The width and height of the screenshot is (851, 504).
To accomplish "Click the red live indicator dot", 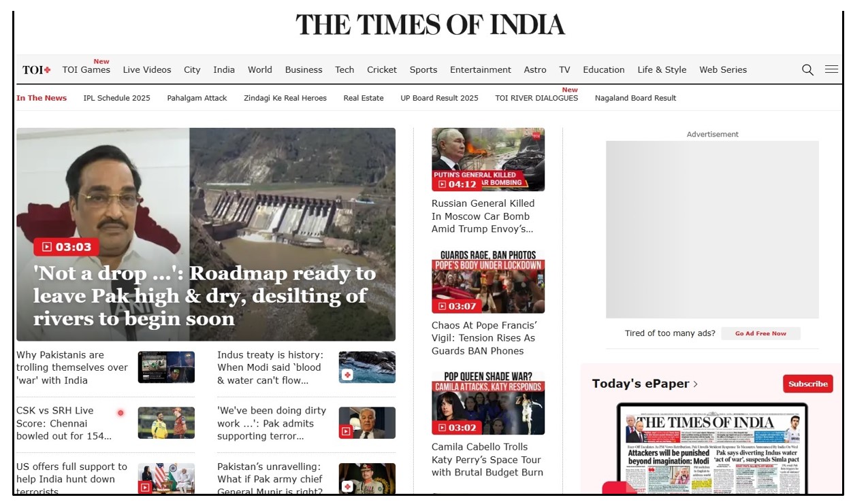I will (x=121, y=413).
